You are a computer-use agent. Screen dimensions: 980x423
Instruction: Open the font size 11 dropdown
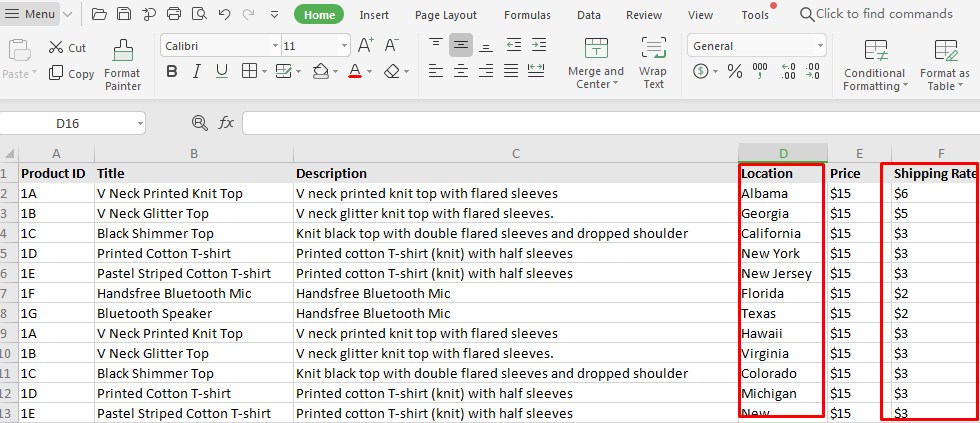click(x=344, y=46)
